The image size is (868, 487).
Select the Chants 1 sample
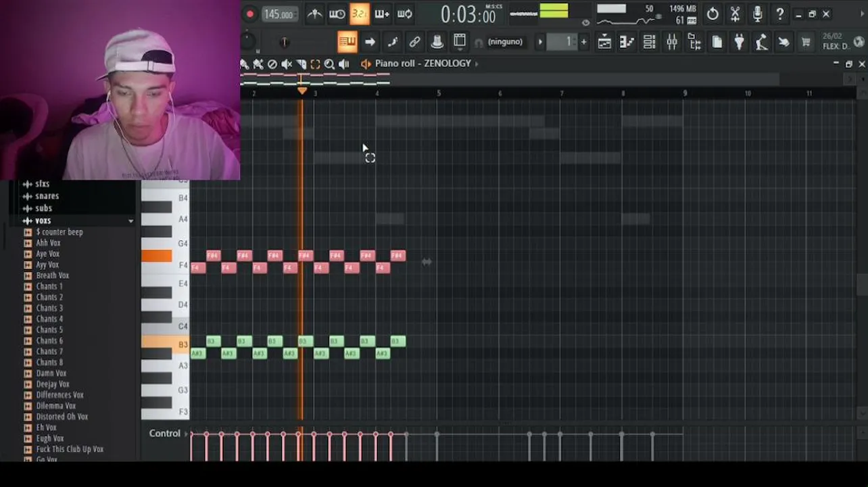click(x=49, y=286)
